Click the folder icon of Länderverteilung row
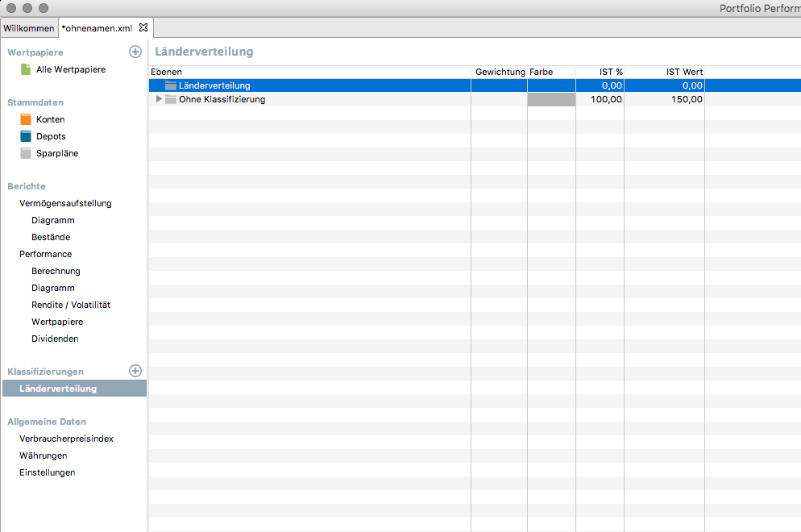The height and width of the screenshot is (532, 801). pos(171,85)
